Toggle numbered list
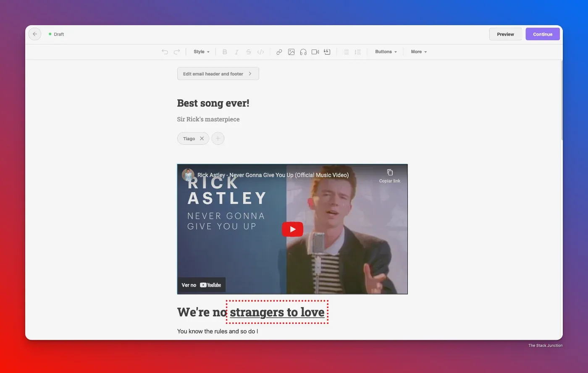Image resolution: width=588 pixels, height=373 pixels. pyautogui.click(x=358, y=52)
